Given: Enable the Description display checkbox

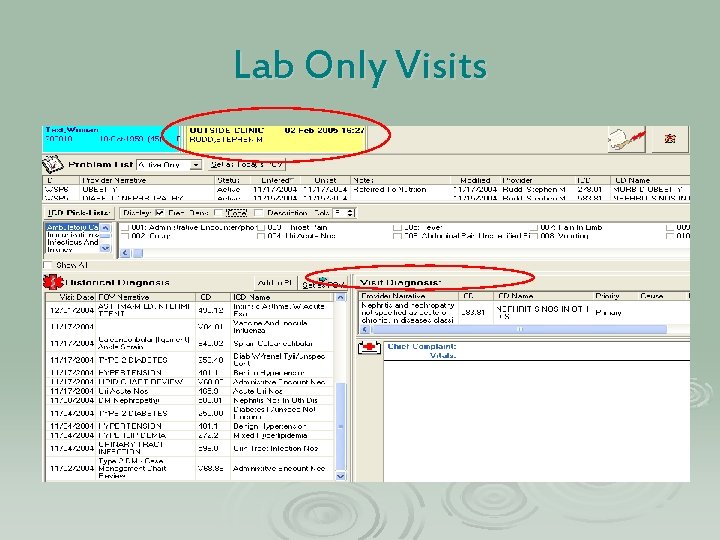Looking at the screenshot, I should (259, 213).
